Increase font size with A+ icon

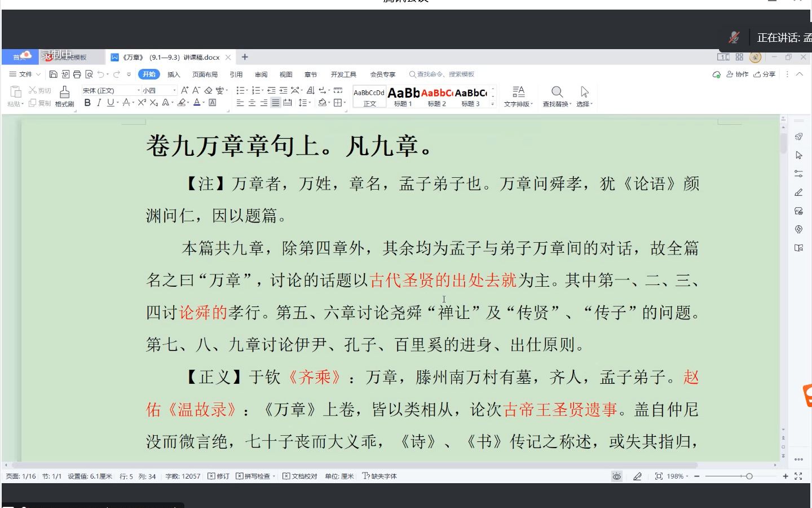coord(184,90)
